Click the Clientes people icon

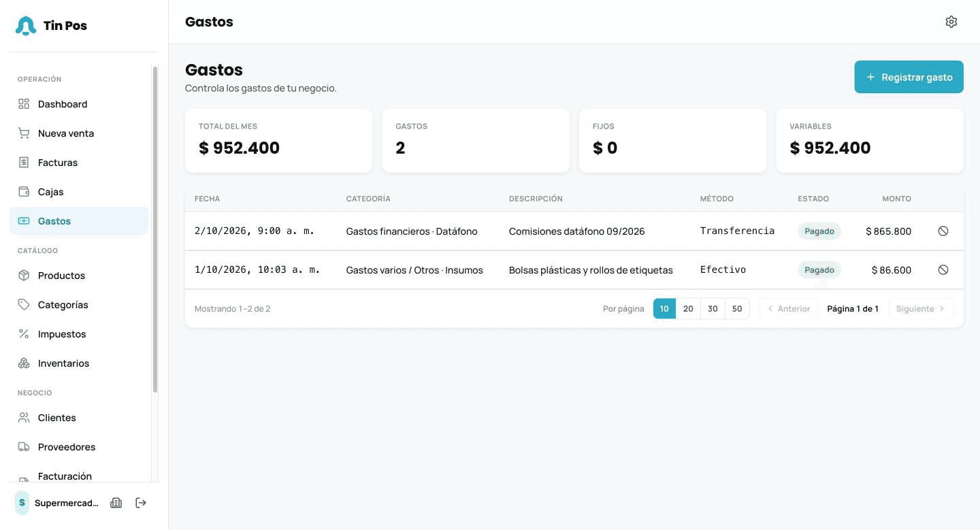coord(24,418)
